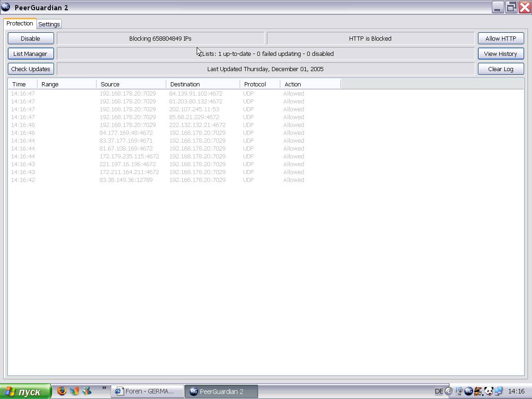532x399 pixels.
Task: Open the Firefox quick launch icon
Action: 62,391
